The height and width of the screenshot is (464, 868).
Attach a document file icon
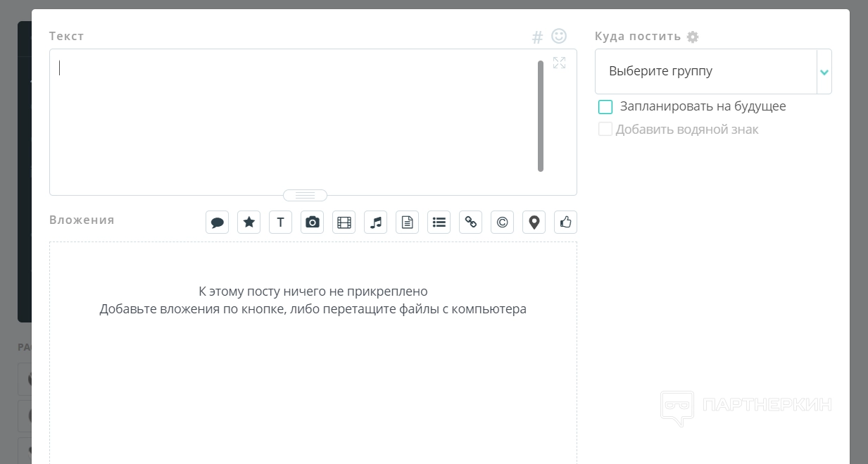[408, 222]
